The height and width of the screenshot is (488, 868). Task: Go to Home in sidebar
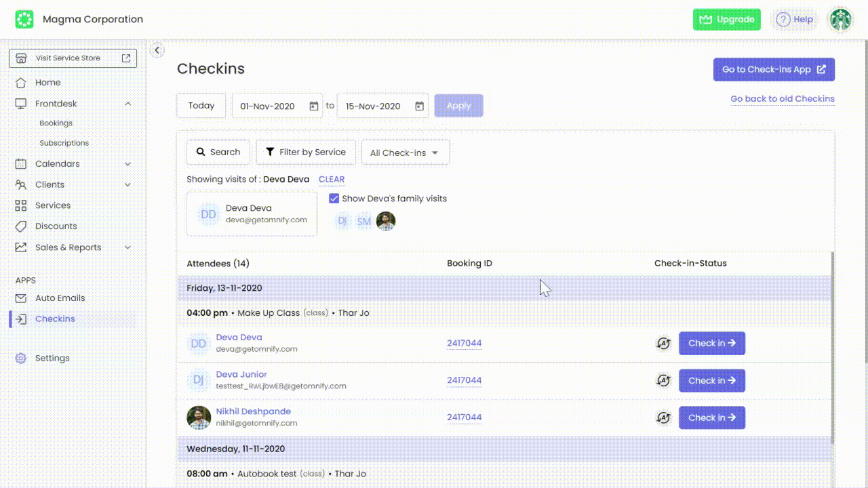click(x=47, y=83)
